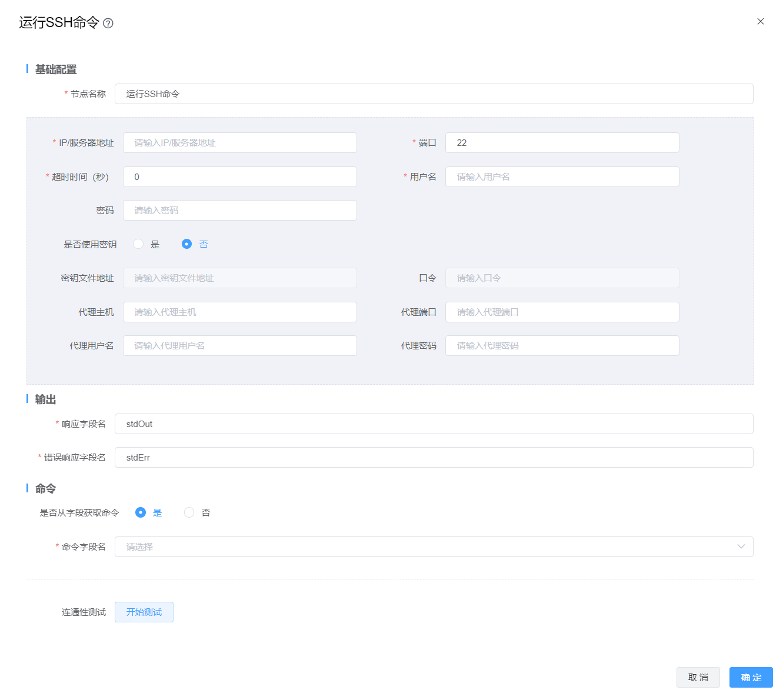Focus the 响应字段名 field with stdOut

(x=434, y=424)
